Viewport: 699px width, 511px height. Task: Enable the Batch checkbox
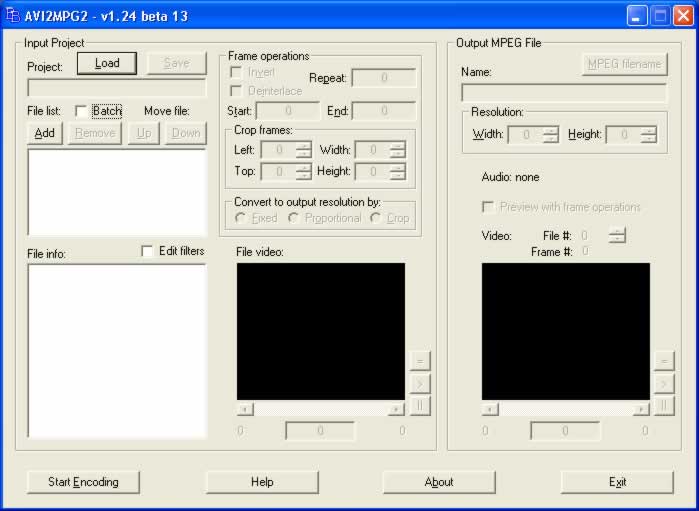[x=81, y=111]
